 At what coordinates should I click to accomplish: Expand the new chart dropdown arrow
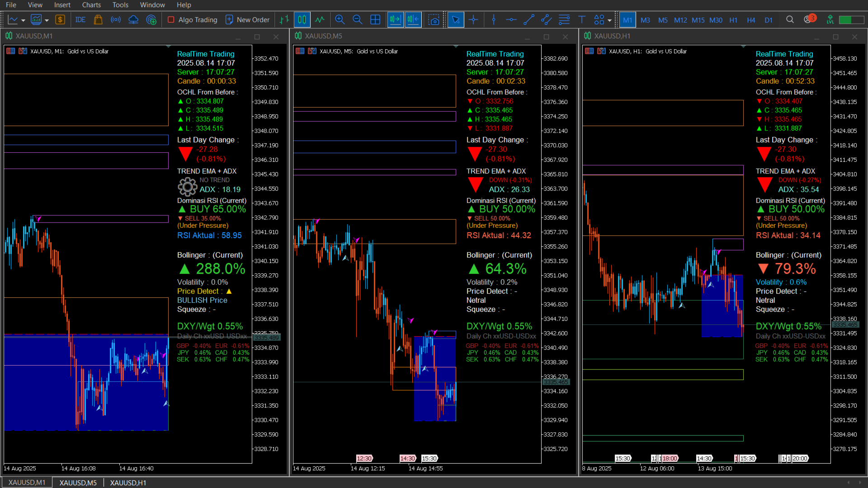[x=23, y=20]
